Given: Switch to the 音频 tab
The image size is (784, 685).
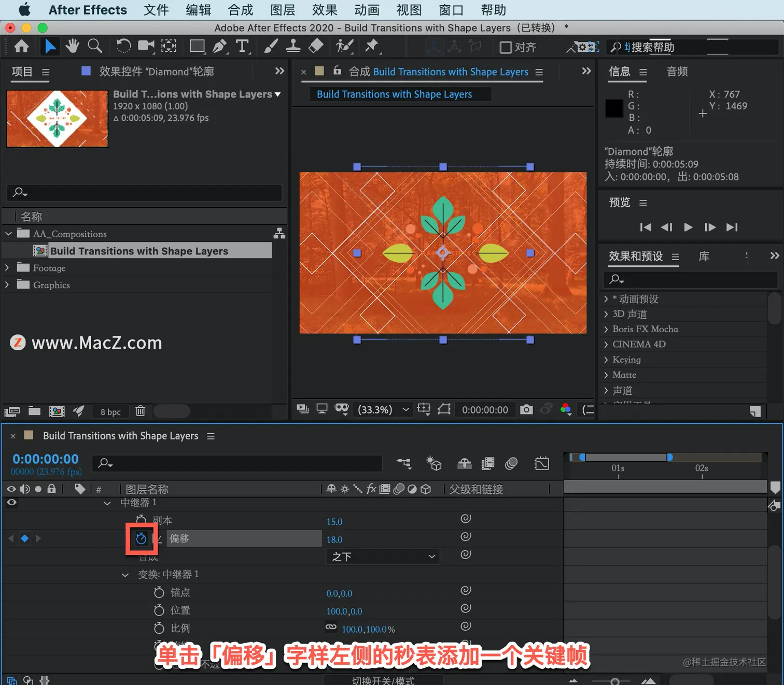Looking at the screenshot, I should 677,72.
